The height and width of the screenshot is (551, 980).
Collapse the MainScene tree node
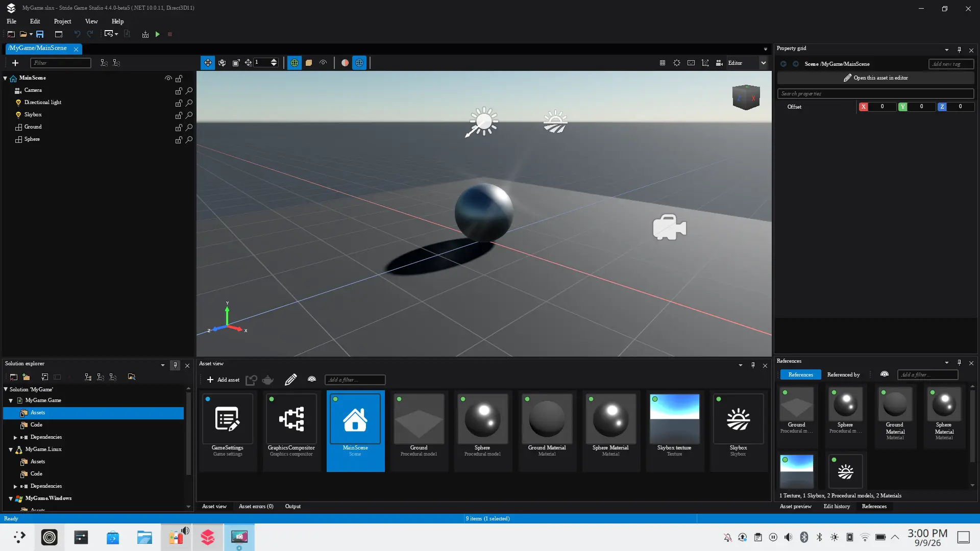(5, 78)
